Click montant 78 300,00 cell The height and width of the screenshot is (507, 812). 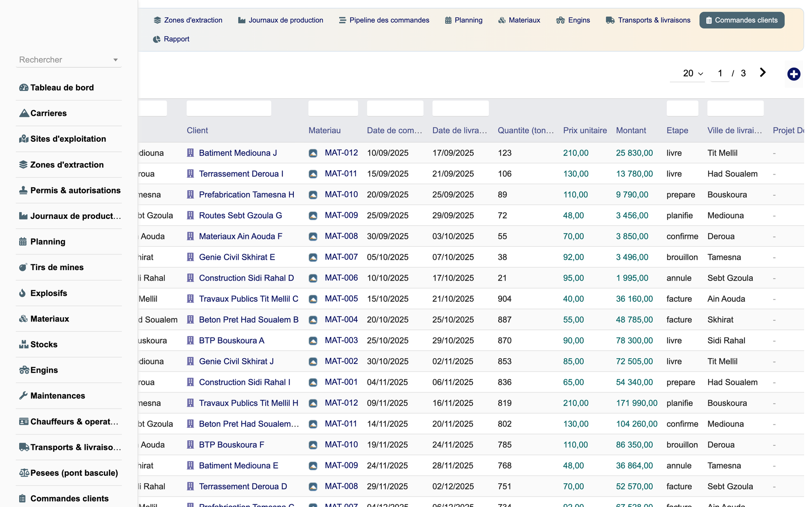click(x=634, y=341)
